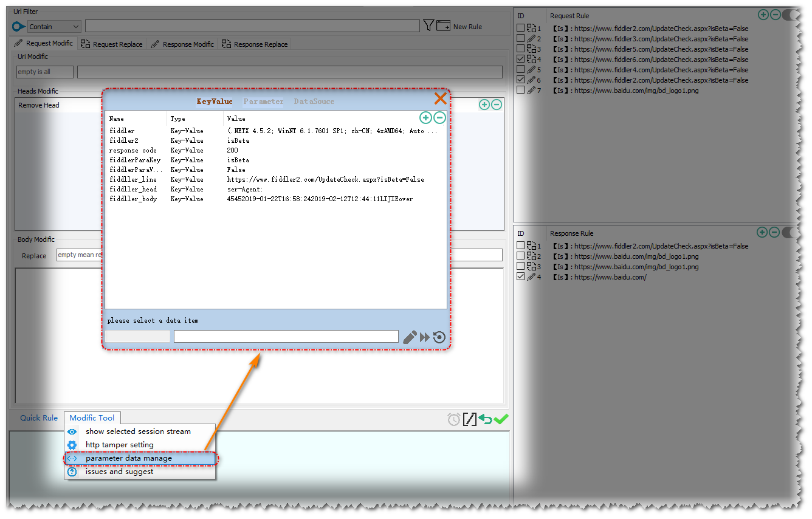Choose http tamper setting menu item
Screen dimensions: 812x519
(140, 445)
